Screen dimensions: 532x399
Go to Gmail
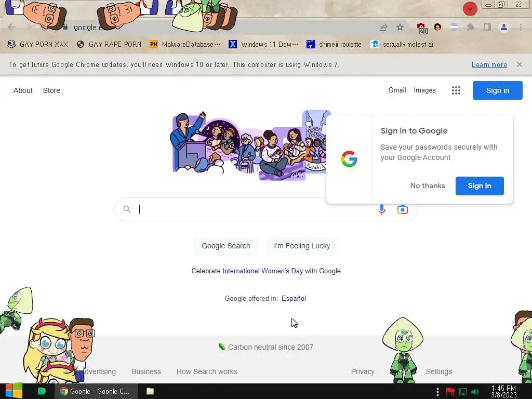[397, 90]
